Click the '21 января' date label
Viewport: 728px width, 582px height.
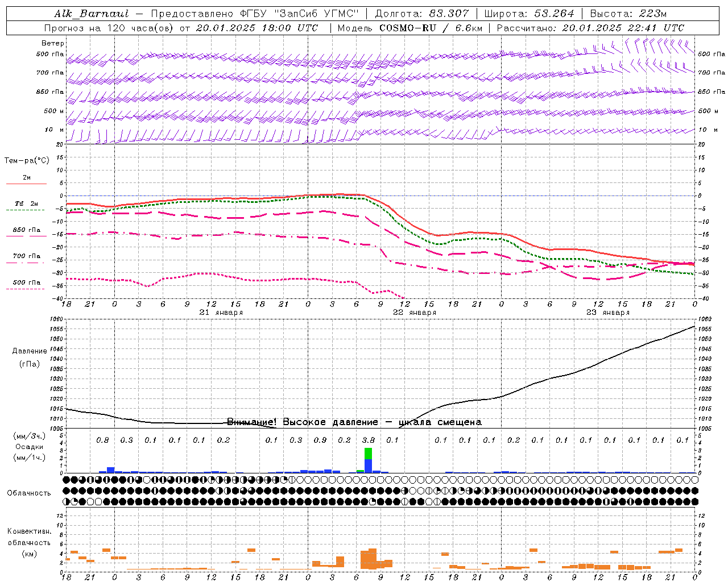pos(221,313)
